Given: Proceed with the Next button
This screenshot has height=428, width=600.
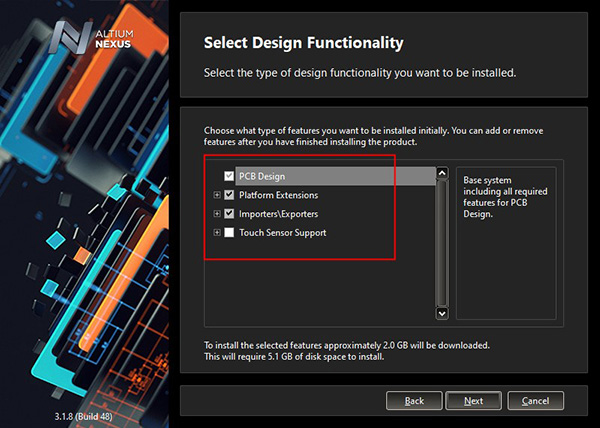Looking at the screenshot, I should coord(473,400).
